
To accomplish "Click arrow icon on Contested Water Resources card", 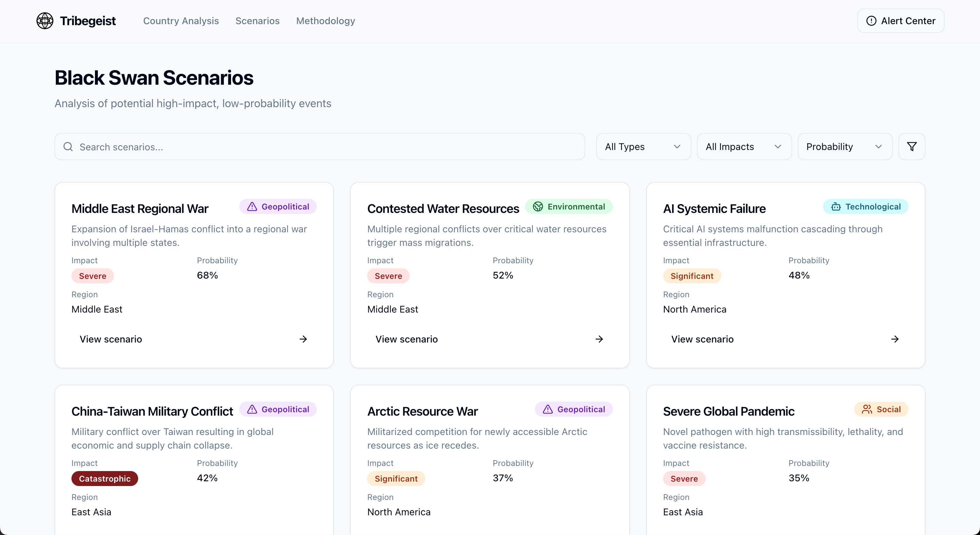I will click(599, 339).
